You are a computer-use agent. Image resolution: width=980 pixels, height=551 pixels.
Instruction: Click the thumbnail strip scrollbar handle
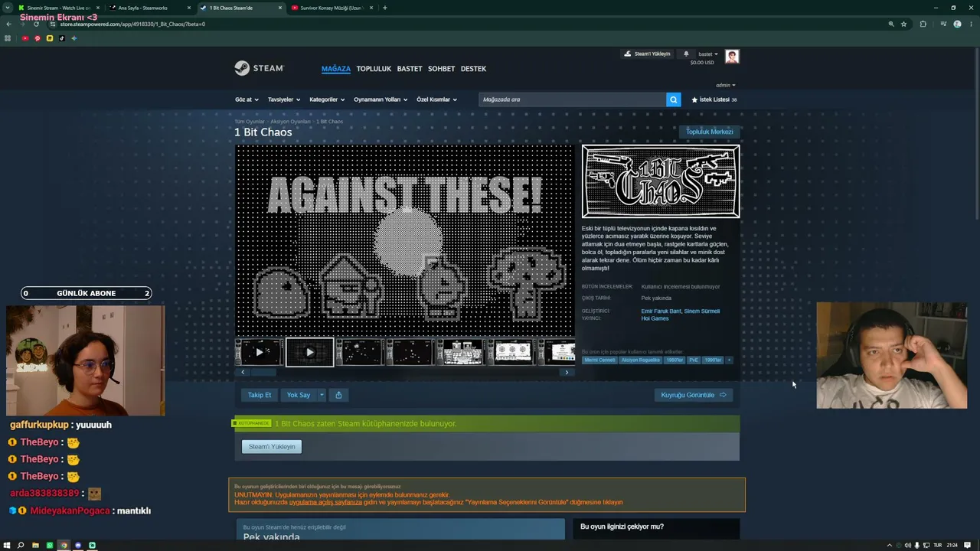pyautogui.click(x=263, y=373)
